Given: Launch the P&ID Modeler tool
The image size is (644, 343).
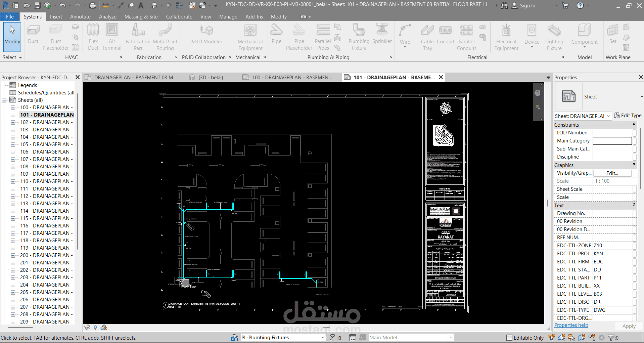Looking at the screenshot, I should click(206, 34).
